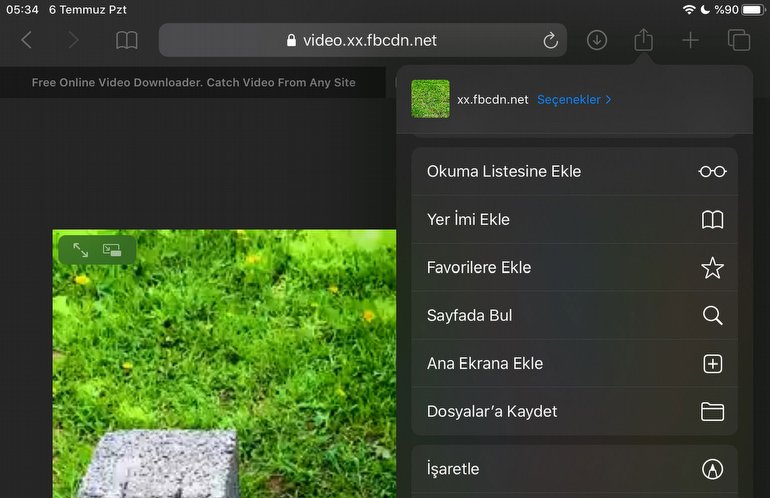
Task: Tap the grass video content
Action: [x=224, y=363]
